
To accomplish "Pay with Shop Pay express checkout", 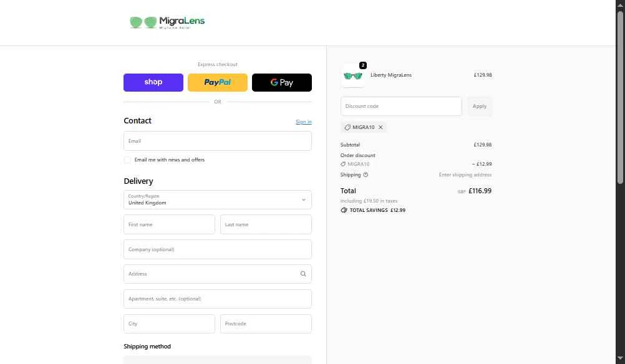I will pos(153,82).
